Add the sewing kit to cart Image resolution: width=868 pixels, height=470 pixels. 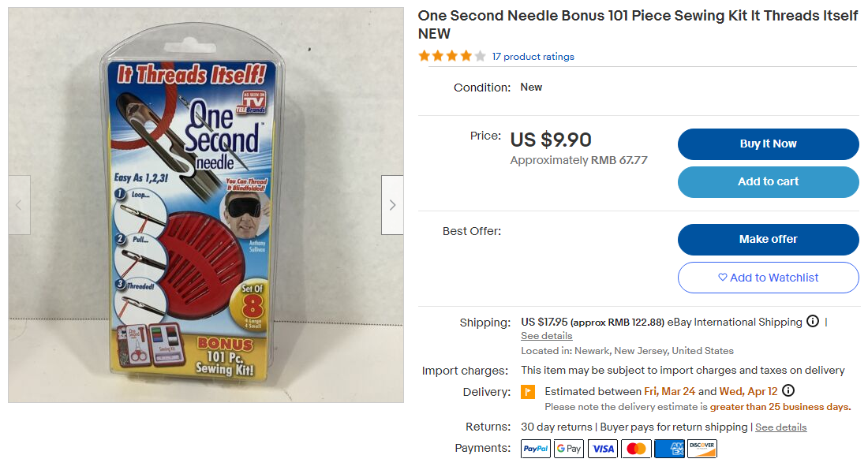coord(768,181)
